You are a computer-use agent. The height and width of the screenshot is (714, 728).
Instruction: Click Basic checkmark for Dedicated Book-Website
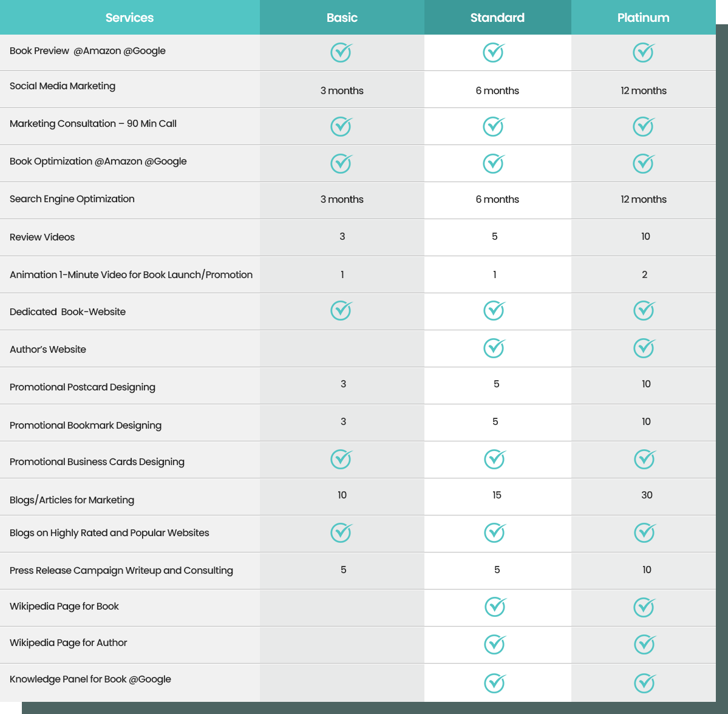(341, 310)
